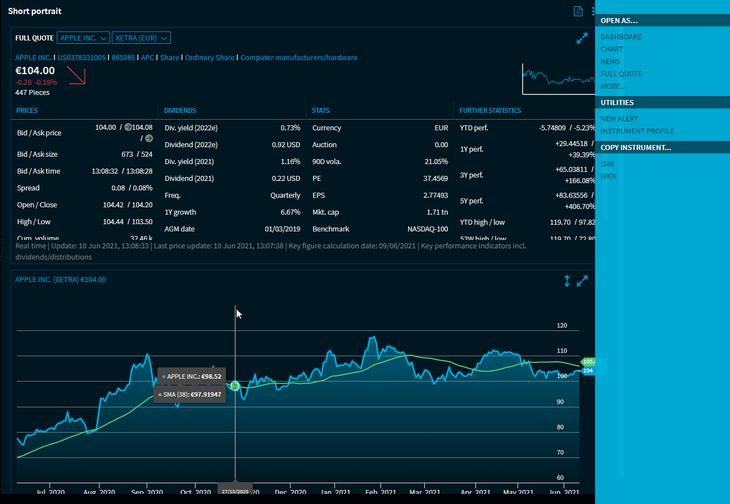Click the 3Y perf. row label
The image size is (730, 504).
[471, 175]
